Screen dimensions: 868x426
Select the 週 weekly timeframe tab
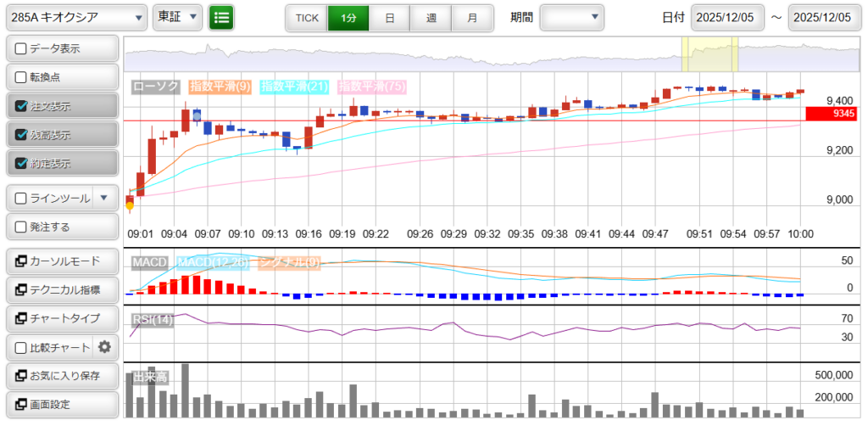[x=431, y=17]
